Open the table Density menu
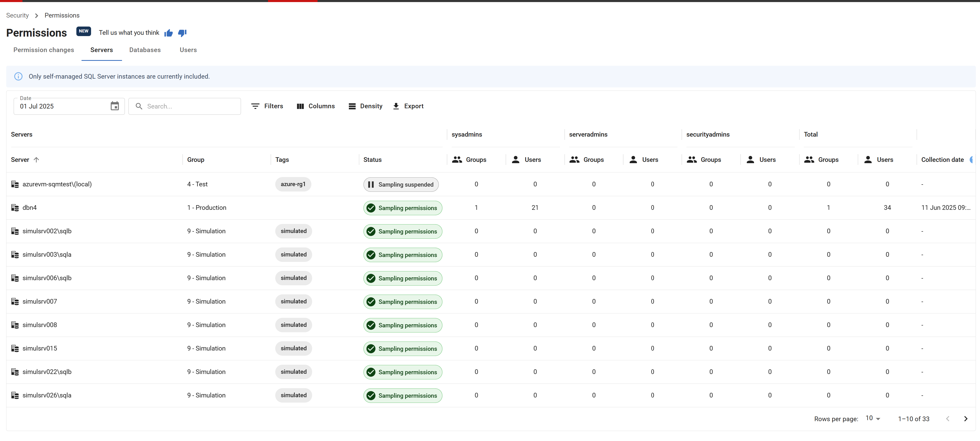 (x=365, y=106)
